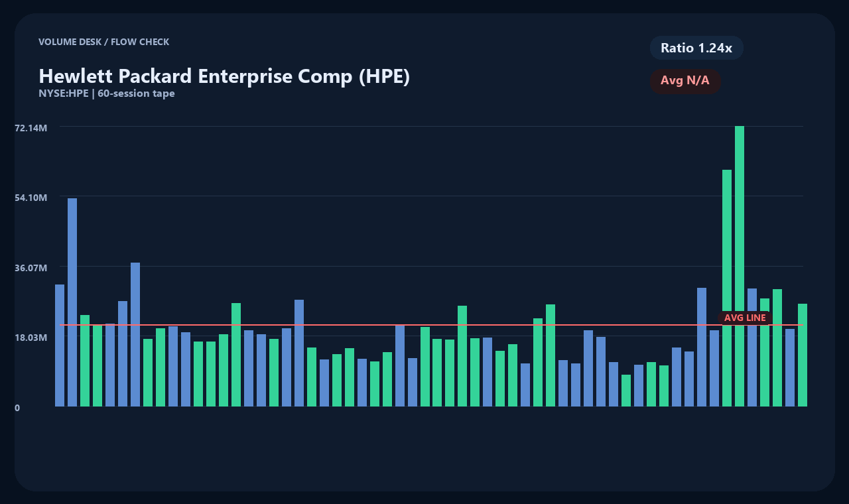The width and height of the screenshot is (849, 504).
Task: Click the 36.07M axis label
Action: [31, 267]
